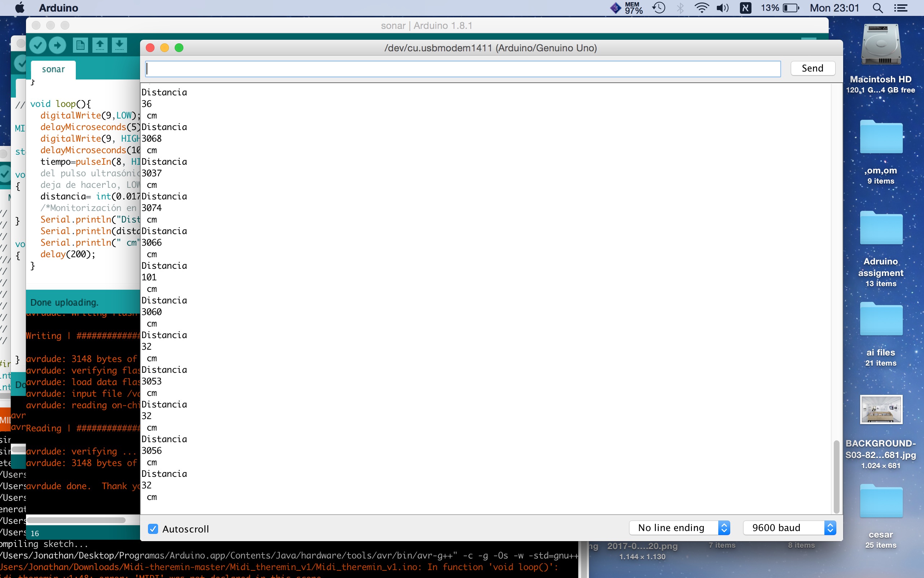The image size is (924, 578).
Task: Click the Open sketch up-arrow icon
Action: click(100, 46)
